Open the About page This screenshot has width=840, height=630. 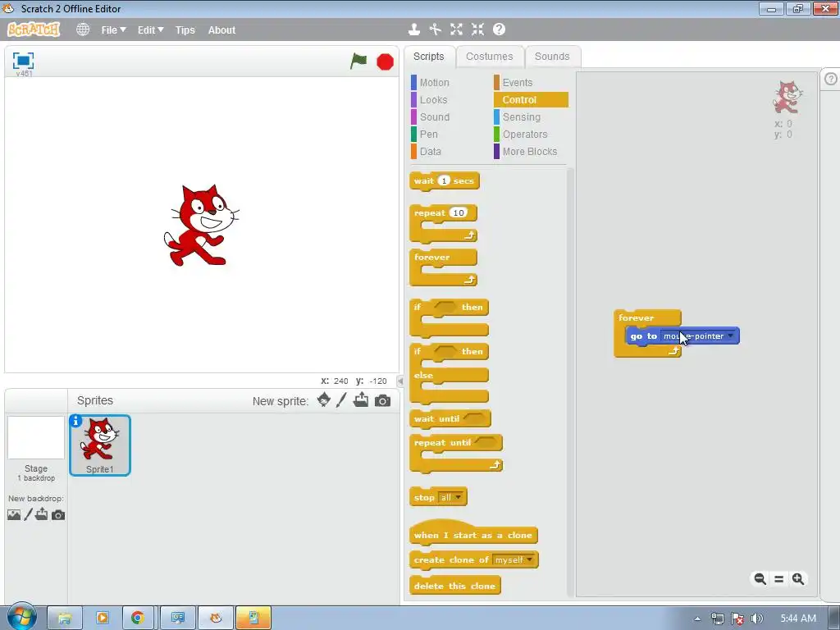tap(221, 30)
